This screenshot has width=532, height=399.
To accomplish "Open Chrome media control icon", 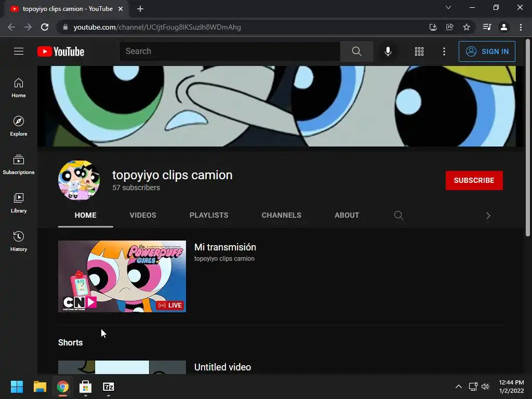I will (x=487, y=27).
